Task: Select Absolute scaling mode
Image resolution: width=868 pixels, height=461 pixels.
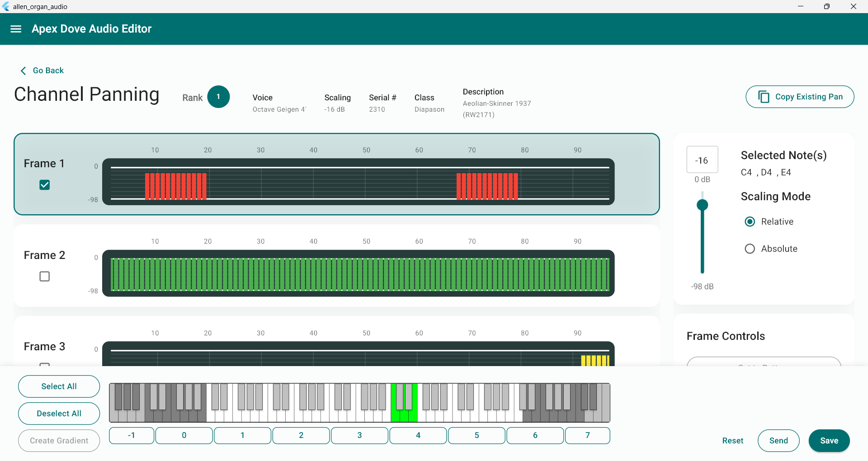Action: coord(750,249)
